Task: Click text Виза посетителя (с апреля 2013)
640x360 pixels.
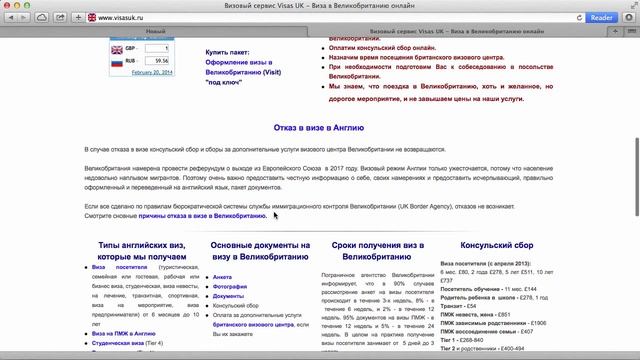Action: (485, 264)
